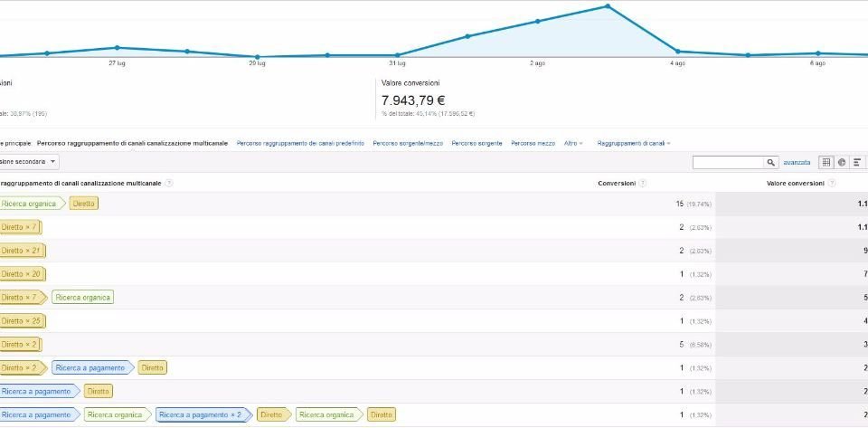This screenshot has width=868, height=428.
Task: Click help icon next to Conversioni header
Action: pos(643,183)
